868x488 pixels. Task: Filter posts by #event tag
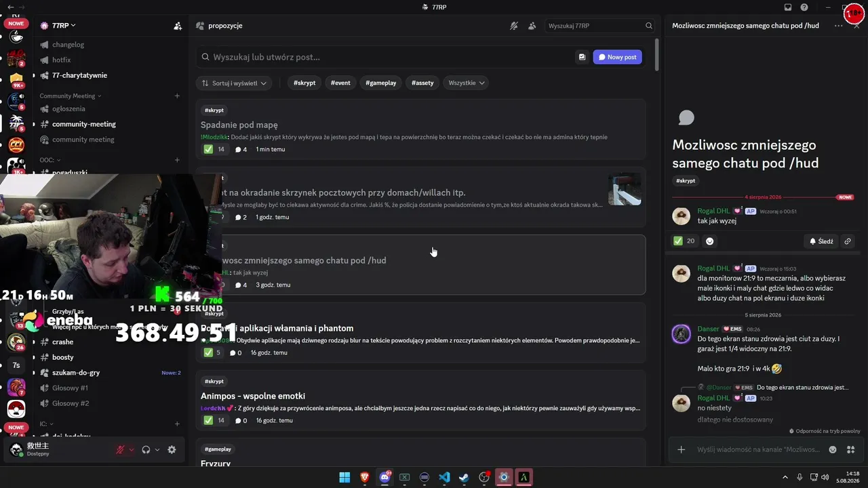pyautogui.click(x=340, y=83)
